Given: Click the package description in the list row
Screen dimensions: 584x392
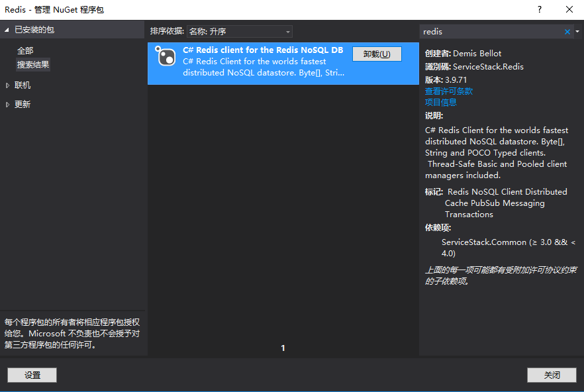Looking at the screenshot, I should [264, 67].
